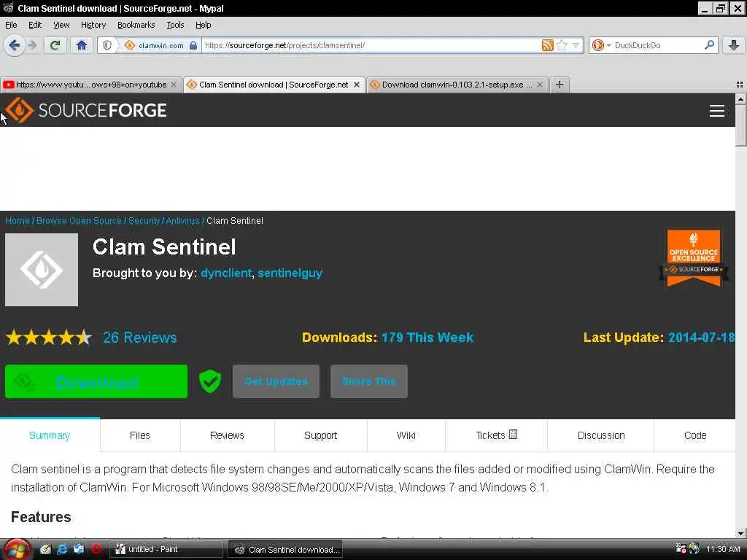The image size is (747, 560).
Task: Open the URL history dropdown arrow
Action: point(576,45)
